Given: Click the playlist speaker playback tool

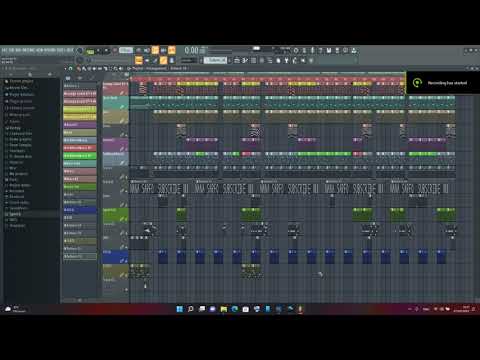Looking at the screenshot, I should pyautogui.click(x=120, y=68).
